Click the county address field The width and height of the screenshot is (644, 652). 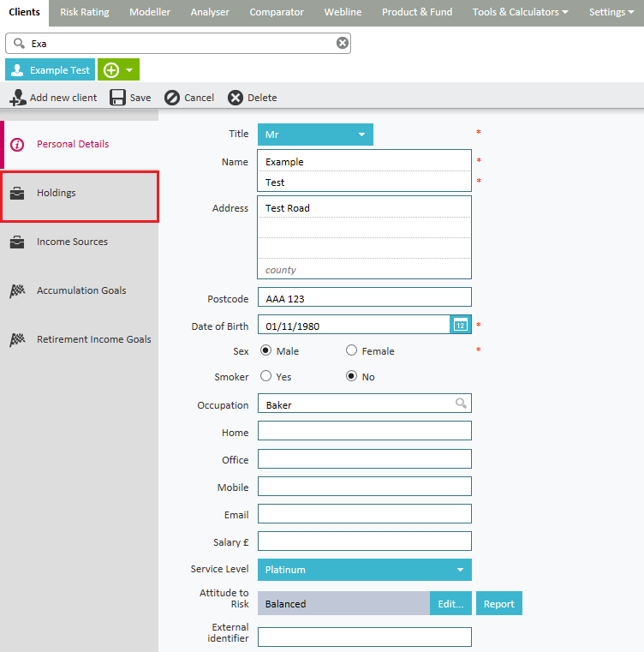364,269
